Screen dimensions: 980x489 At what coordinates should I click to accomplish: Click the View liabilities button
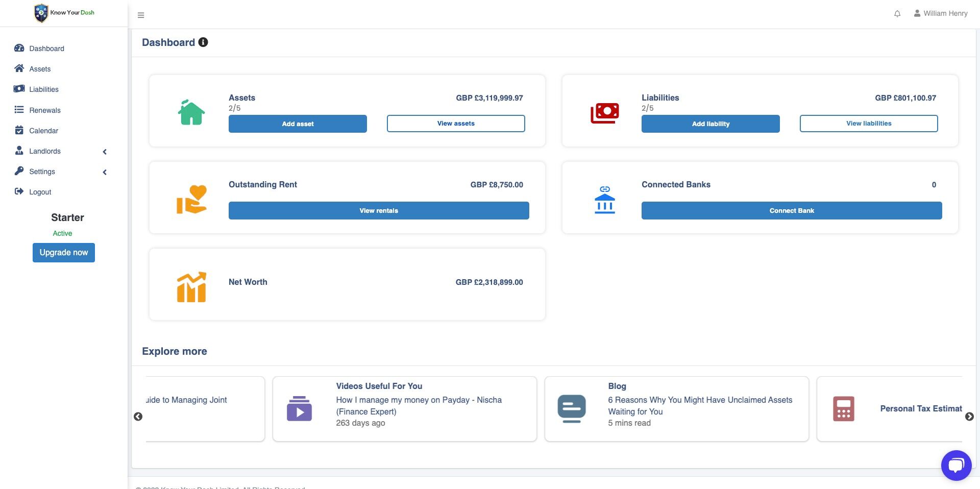pyautogui.click(x=869, y=124)
